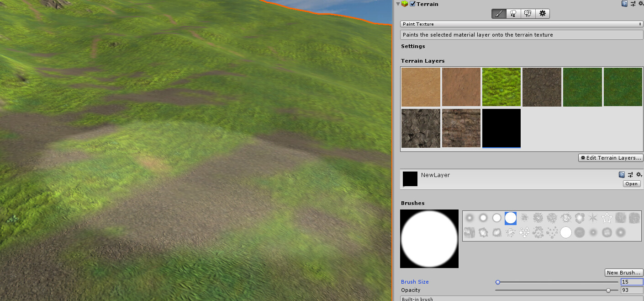644x301 pixels.
Task: Open the Paint Texture mode dropdown
Action: (521, 24)
